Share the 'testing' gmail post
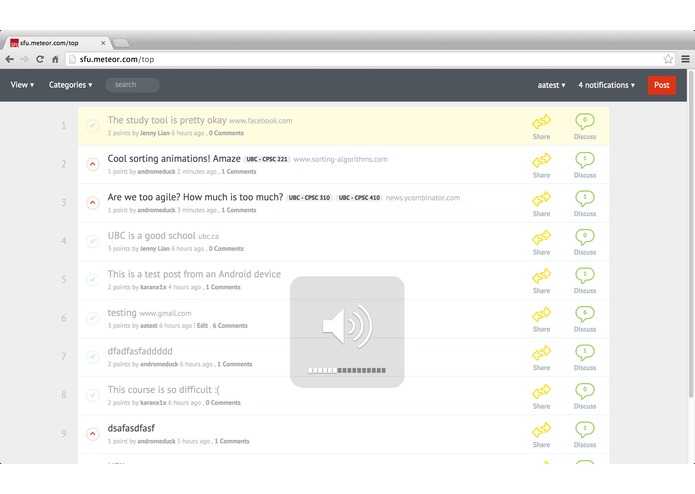The height and width of the screenshot is (494, 695). (x=542, y=314)
